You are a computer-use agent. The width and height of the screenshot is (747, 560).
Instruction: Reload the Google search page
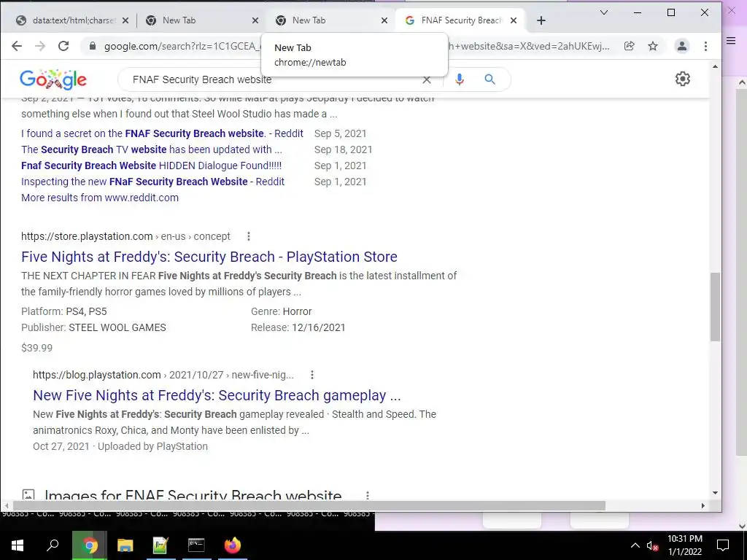(x=63, y=46)
